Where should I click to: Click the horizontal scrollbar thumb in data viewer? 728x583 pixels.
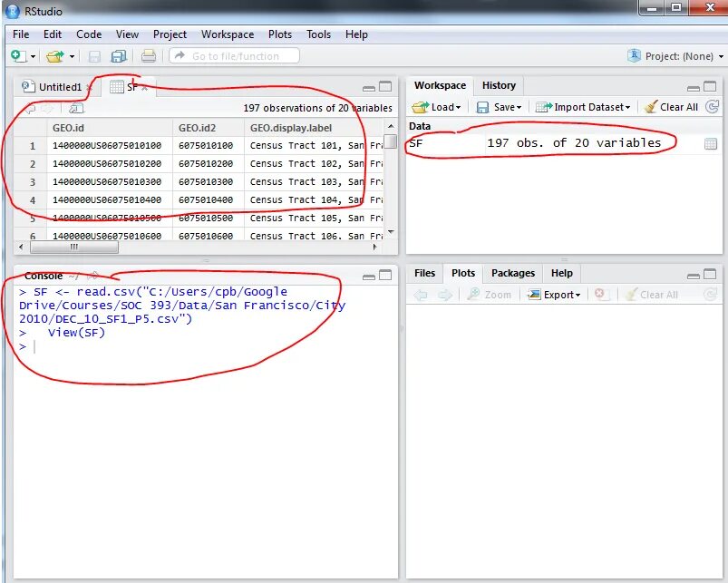73,247
